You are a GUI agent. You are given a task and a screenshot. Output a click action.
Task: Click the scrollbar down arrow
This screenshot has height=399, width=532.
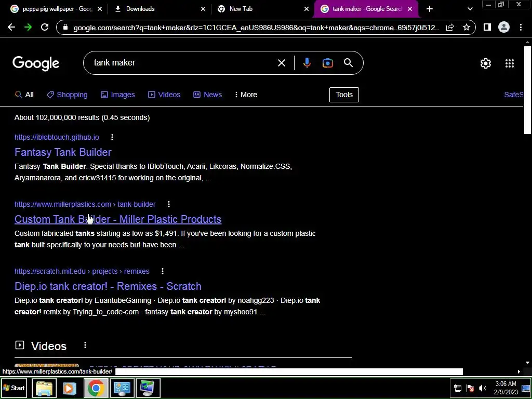click(527, 363)
